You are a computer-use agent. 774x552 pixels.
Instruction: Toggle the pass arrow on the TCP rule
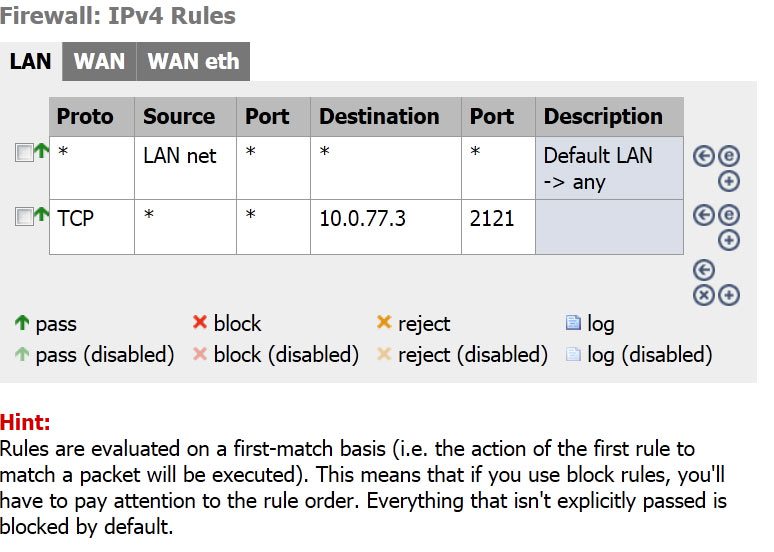tap(42, 214)
